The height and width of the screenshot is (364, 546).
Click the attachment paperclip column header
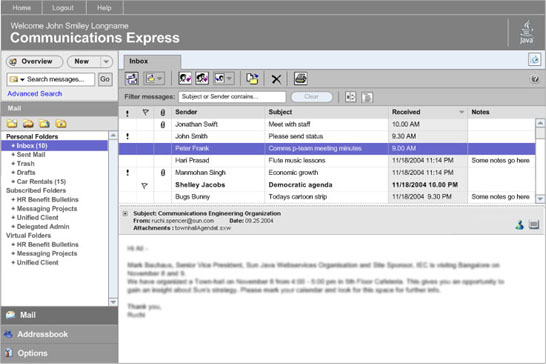[x=163, y=113]
